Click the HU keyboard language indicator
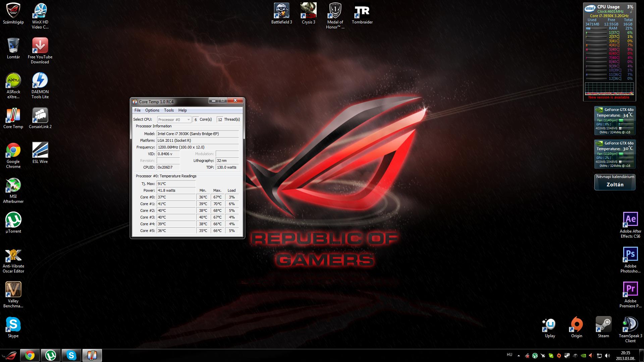The height and width of the screenshot is (362, 644). coord(509,355)
